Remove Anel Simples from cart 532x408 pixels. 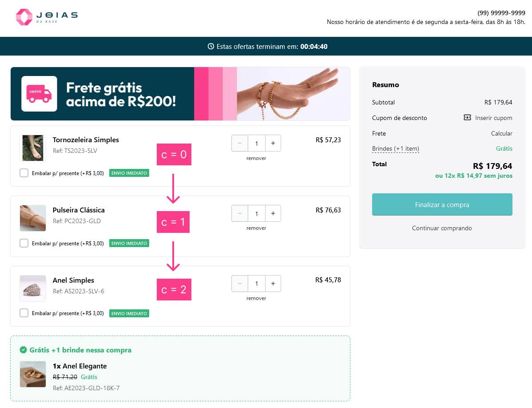click(256, 298)
